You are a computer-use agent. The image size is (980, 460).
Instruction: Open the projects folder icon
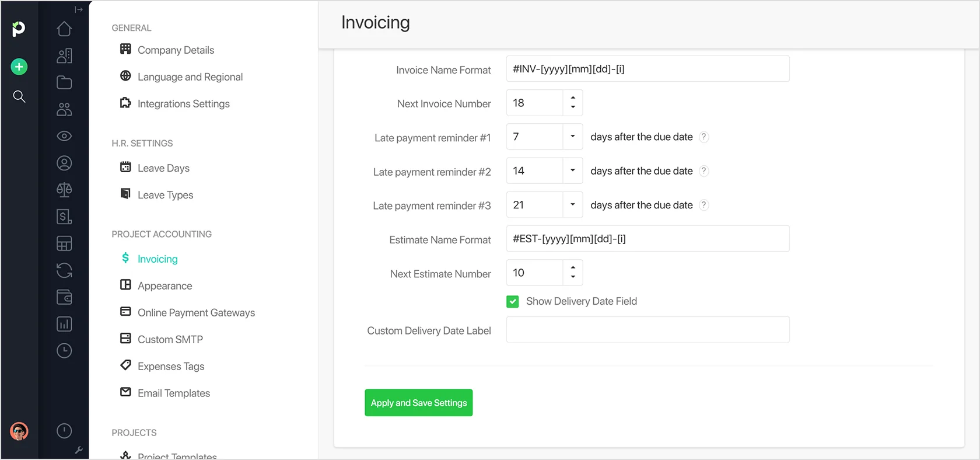(x=64, y=82)
